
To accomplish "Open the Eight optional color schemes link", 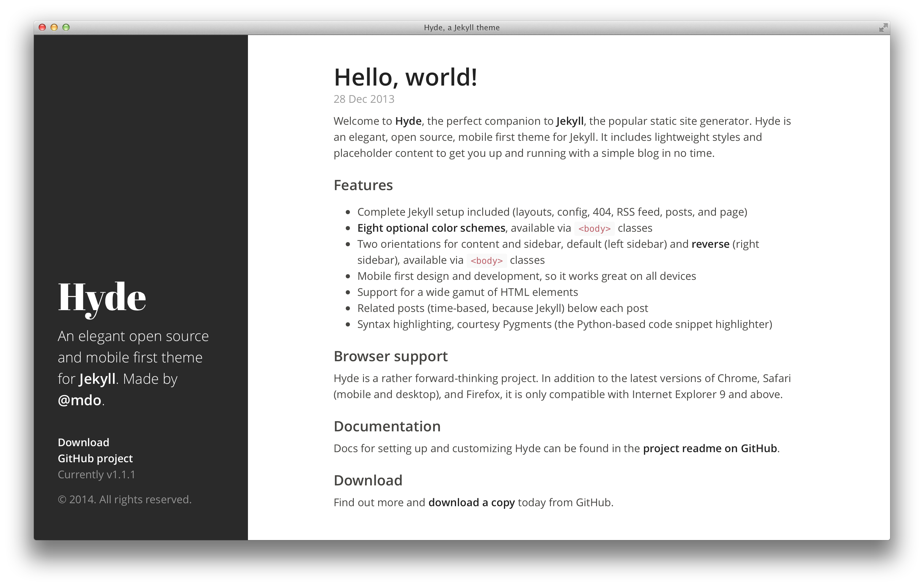I will 431,228.
